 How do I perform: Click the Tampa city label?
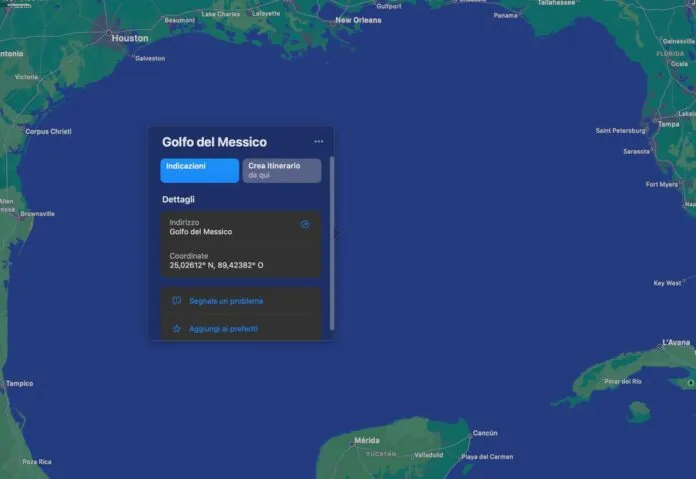(668, 124)
